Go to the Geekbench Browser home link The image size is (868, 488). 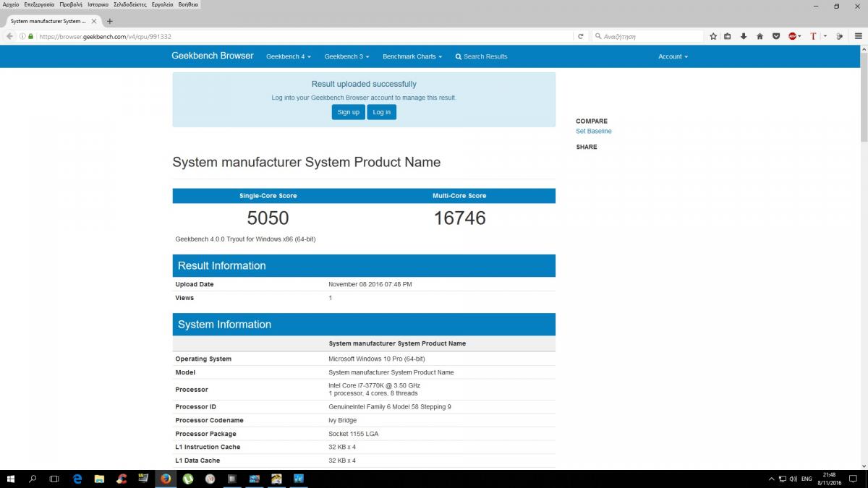[213, 56]
